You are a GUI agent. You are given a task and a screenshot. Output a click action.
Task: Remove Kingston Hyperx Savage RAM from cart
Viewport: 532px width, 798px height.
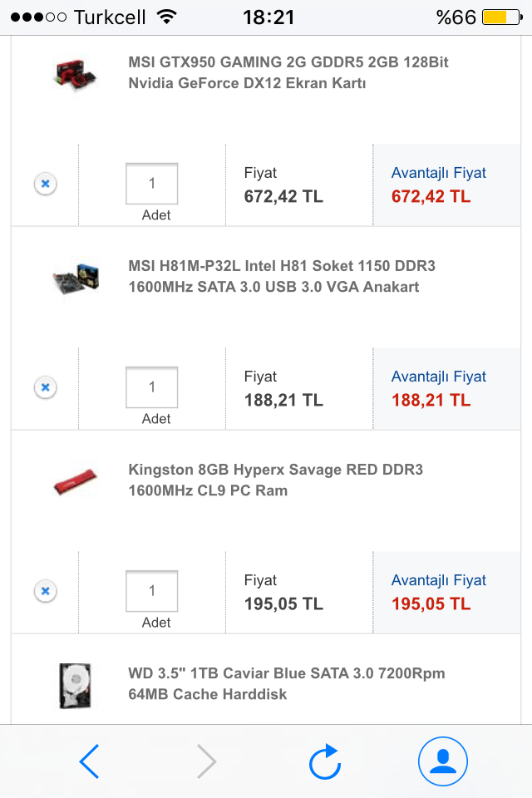pos(46,591)
